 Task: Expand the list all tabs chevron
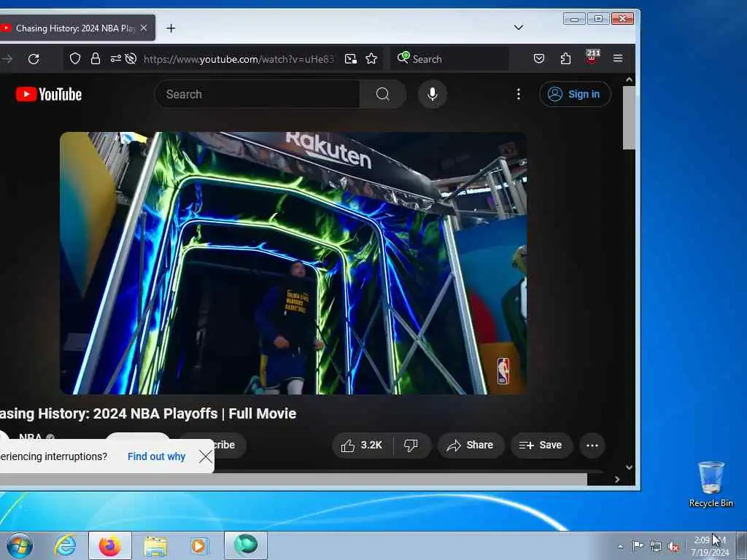click(x=519, y=28)
